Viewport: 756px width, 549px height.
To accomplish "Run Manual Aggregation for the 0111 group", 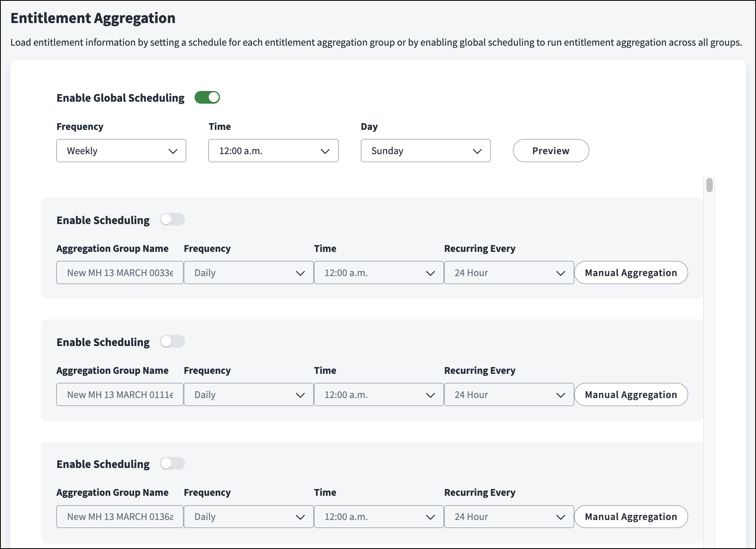I will click(631, 394).
